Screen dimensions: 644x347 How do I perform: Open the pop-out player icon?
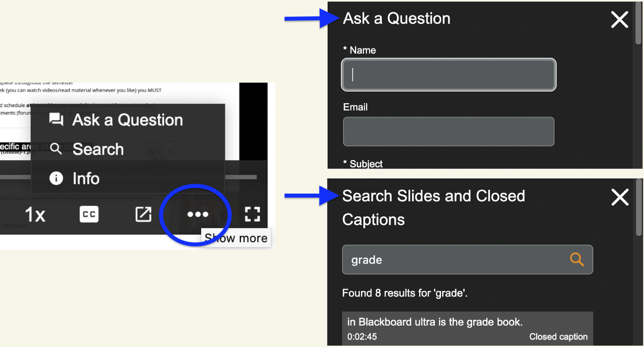coord(143,214)
